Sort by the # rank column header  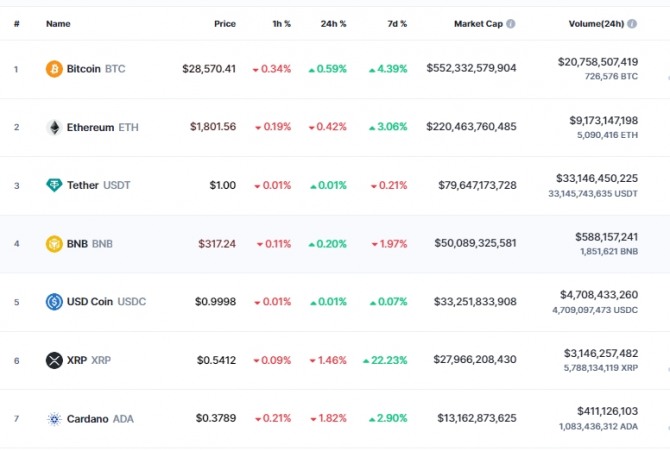tap(16, 24)
